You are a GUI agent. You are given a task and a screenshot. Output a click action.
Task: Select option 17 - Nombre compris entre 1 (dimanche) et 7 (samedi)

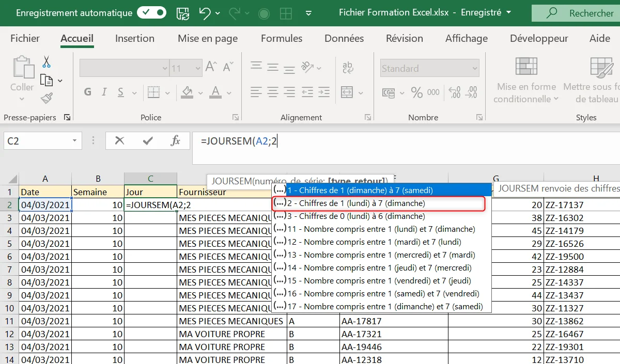pyautogui.click(x=382, y=307)
